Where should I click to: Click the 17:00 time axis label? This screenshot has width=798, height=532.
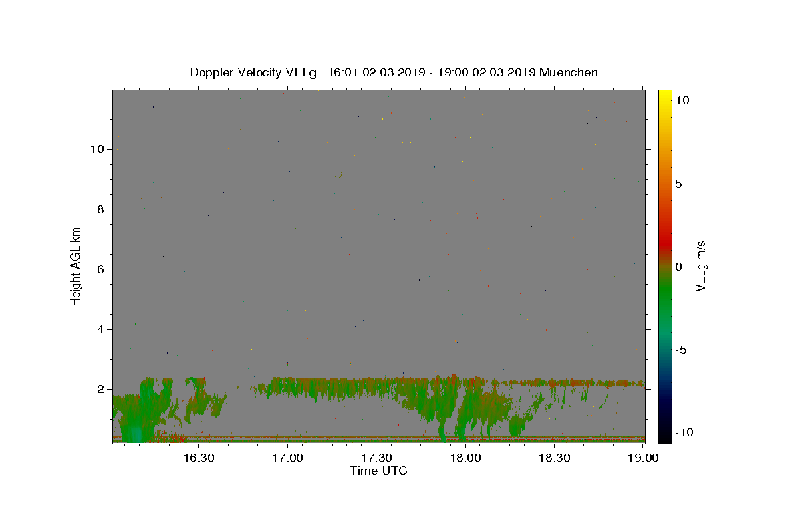coord(287,458)
